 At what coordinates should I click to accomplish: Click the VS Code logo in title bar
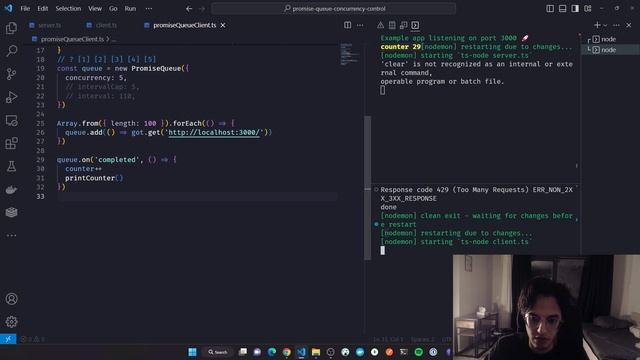coord(9,8)
